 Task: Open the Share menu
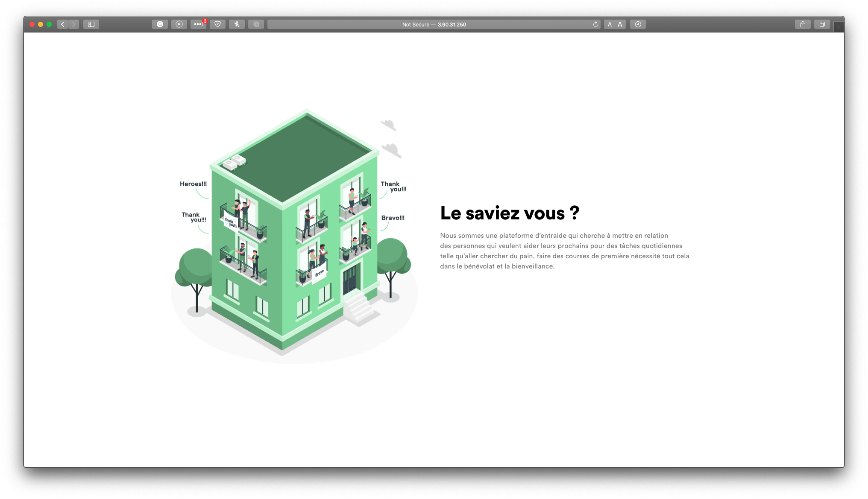point(803,24)
